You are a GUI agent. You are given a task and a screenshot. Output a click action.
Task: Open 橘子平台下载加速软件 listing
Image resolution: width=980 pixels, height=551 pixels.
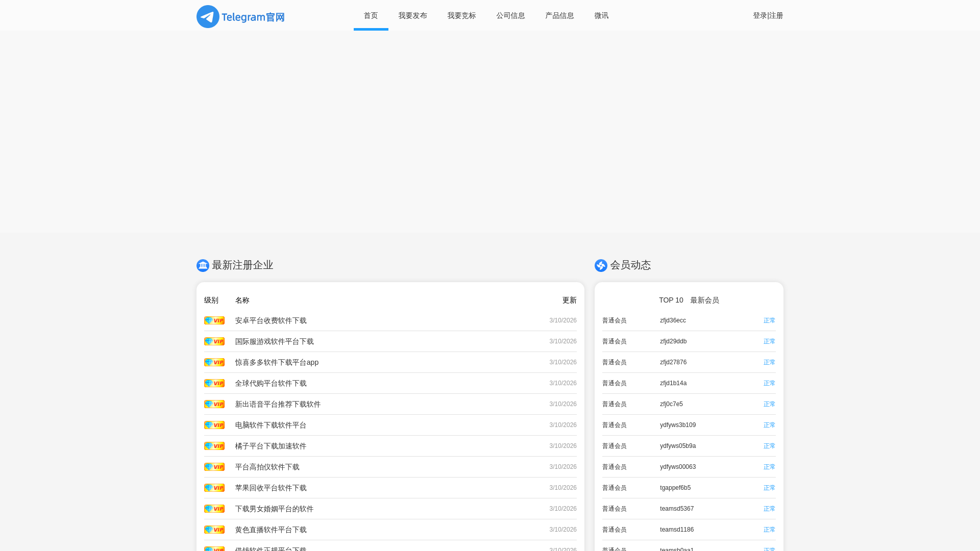coord(271,446)
